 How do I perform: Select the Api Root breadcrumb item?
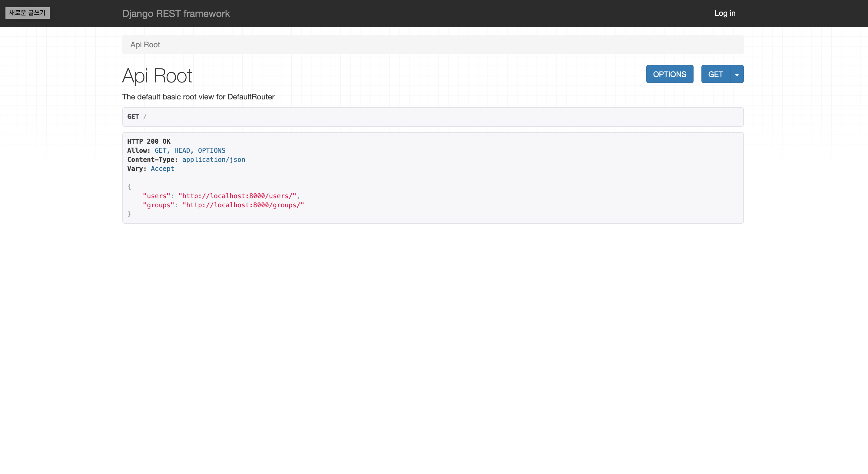(145, 45)
